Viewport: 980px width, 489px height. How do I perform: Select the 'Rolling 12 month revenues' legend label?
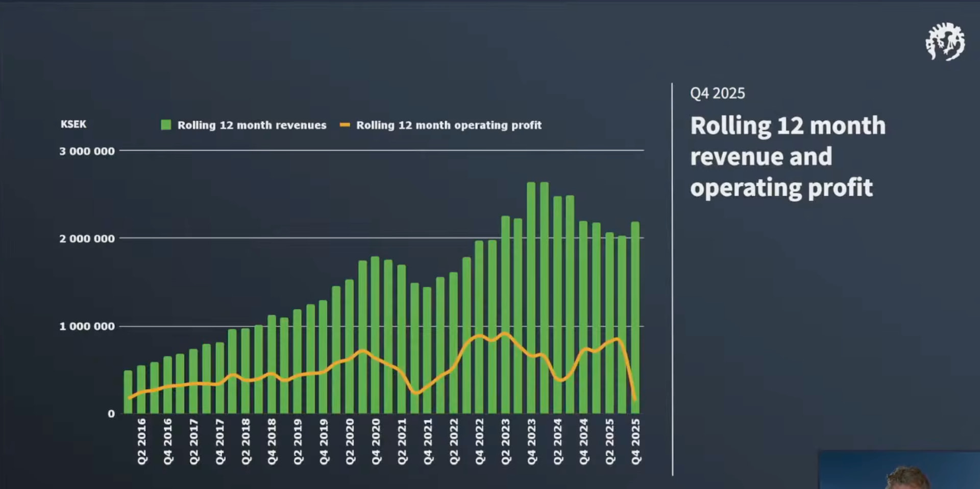click(x=252, y=125)
